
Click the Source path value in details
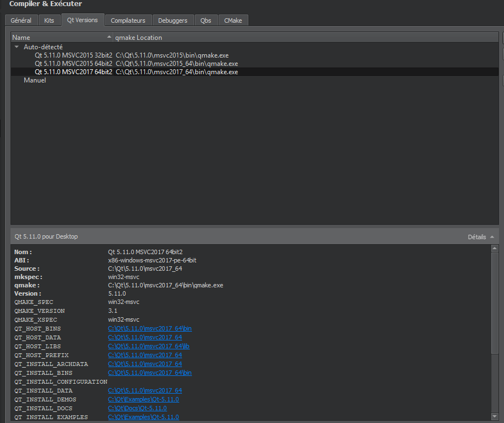pos(145,269)
